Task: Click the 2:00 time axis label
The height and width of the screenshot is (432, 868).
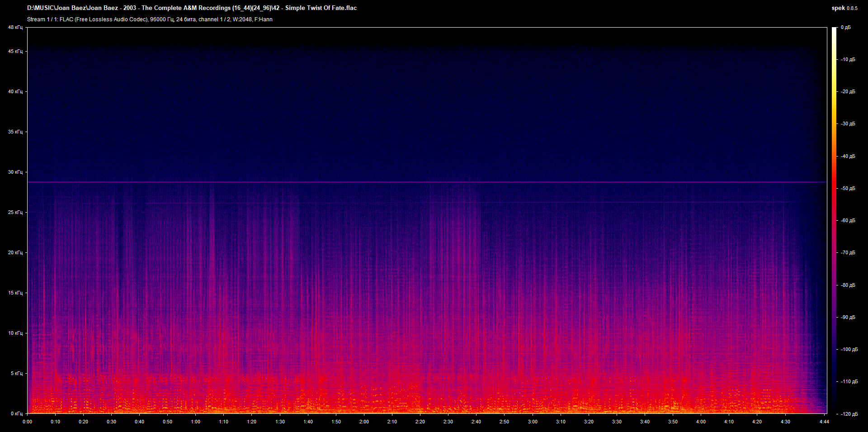Action: click(364, 422)
